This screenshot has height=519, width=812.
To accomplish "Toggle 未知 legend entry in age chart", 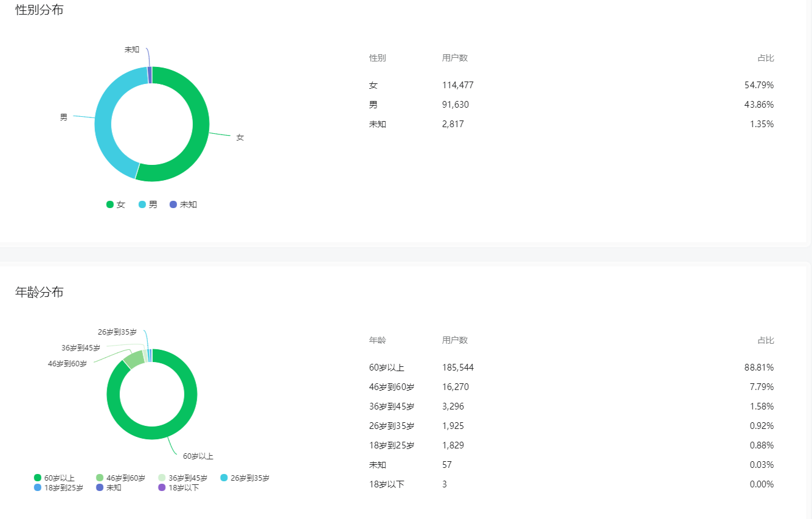I will coord(109,487).
